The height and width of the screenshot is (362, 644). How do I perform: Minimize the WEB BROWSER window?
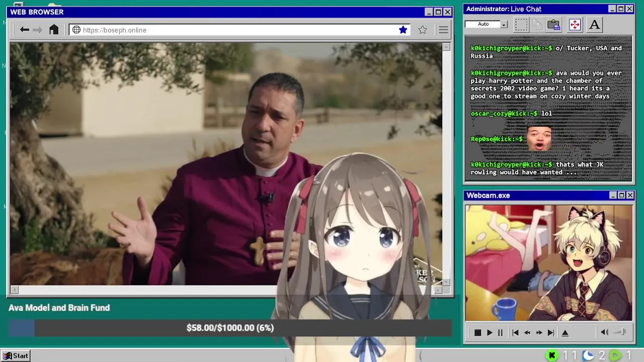429,12
